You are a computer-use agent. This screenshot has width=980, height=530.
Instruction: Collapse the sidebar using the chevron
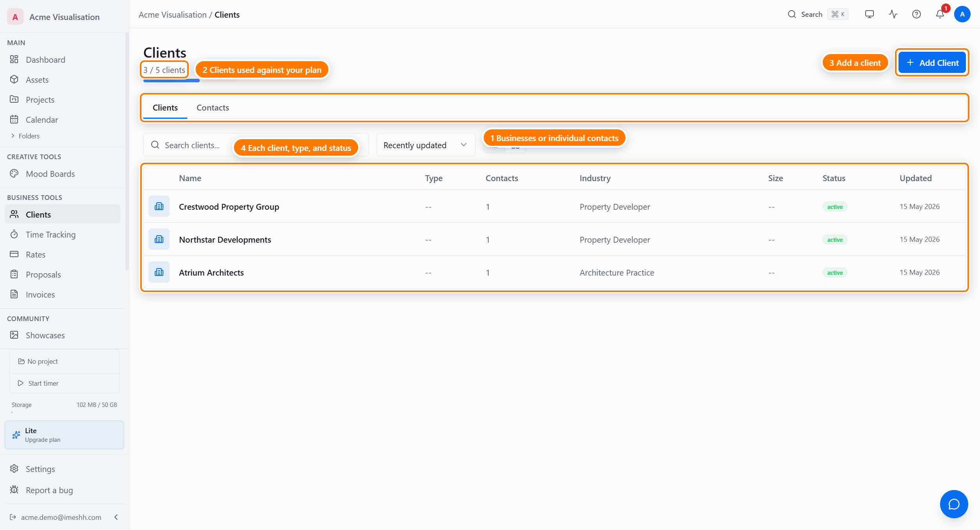116,517
